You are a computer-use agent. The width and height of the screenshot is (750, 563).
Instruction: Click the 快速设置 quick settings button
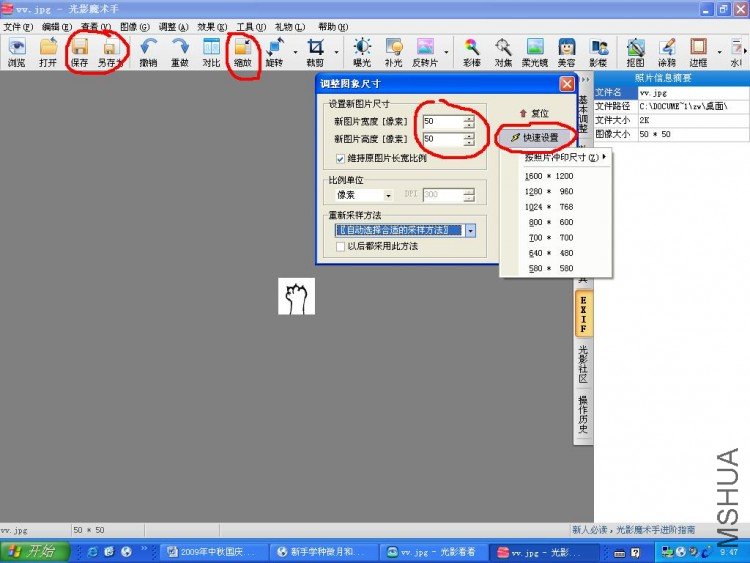535,138
